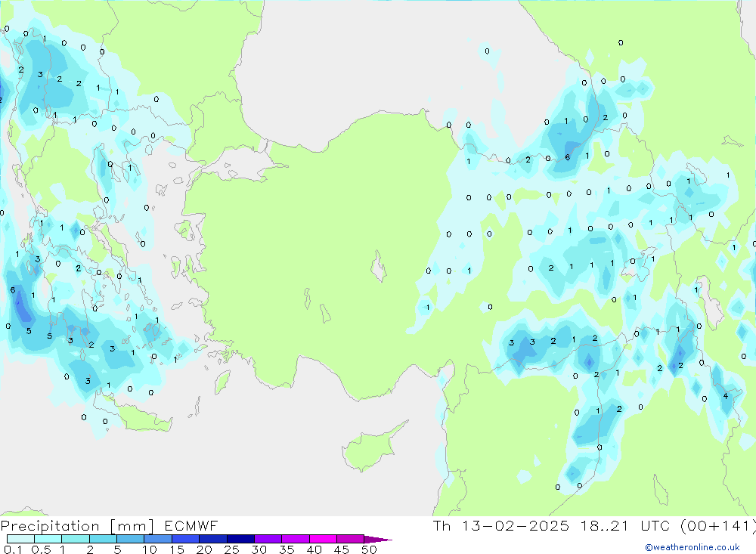Click the "Precipitation" title word
This screenshot has height=554, width=756.
[x=50, y=526]
